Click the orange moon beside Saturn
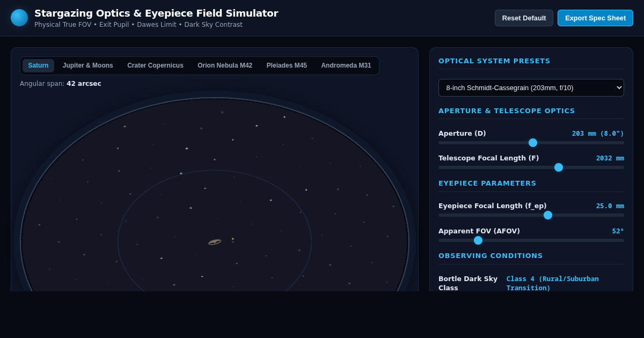Viewport: 644px width, 338px height. (232, 239)
